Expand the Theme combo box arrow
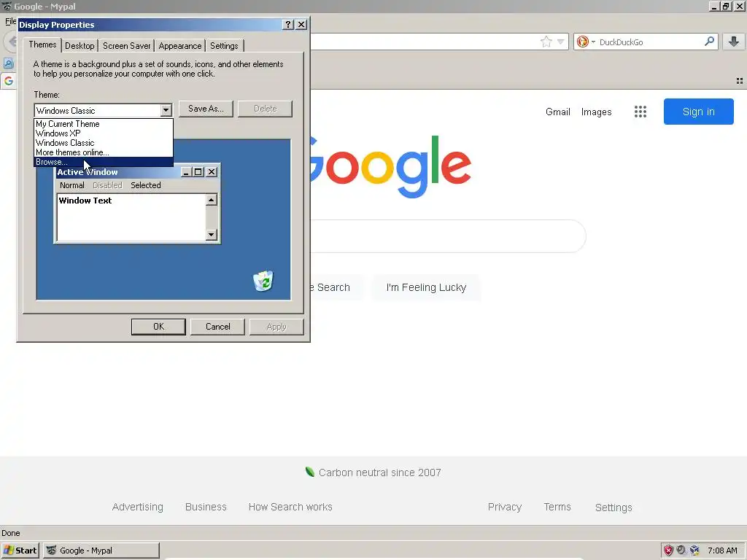This screenshot has height=560, width=747. point(166,111)
